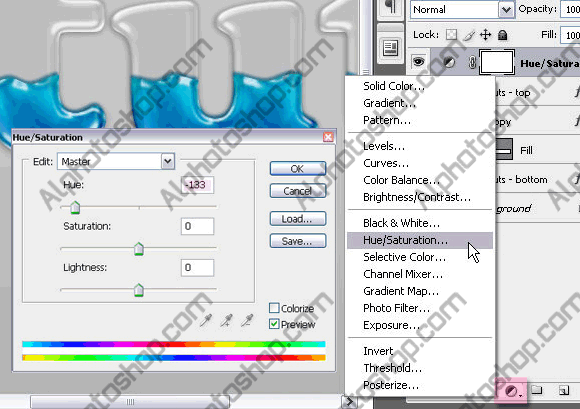Uncheck the Preview checkbox
The image size is (580, 409).
(274, 324)
